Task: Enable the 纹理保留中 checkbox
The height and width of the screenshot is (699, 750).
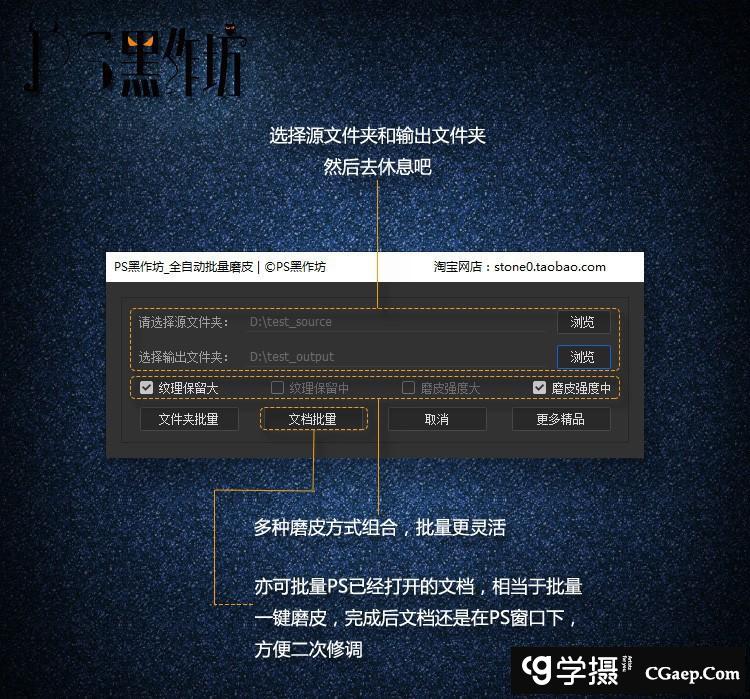Action: (278, 388)
